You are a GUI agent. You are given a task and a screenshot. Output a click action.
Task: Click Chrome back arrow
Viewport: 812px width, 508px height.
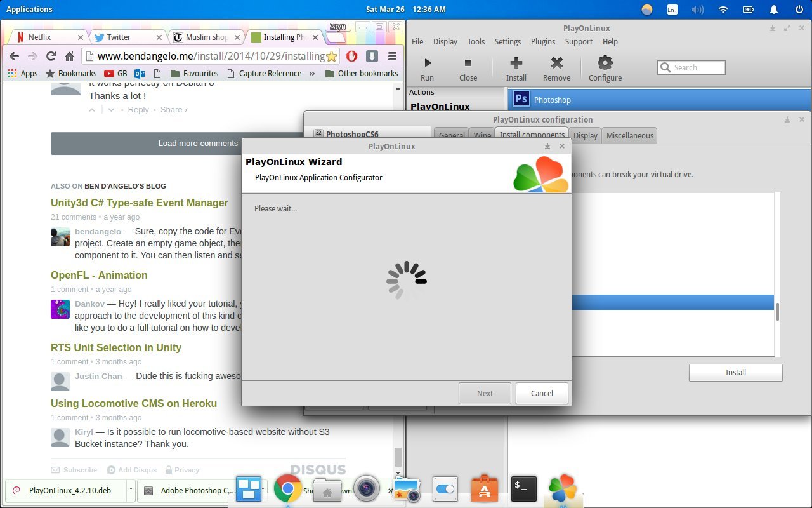point(14,56)
